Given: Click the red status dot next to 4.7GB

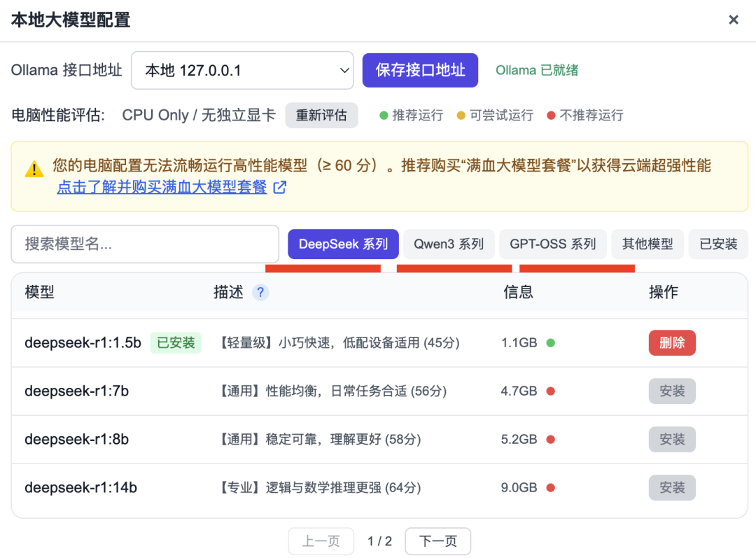Looking at the screenshot, I should pyautogui.click(x=551, y=391).
